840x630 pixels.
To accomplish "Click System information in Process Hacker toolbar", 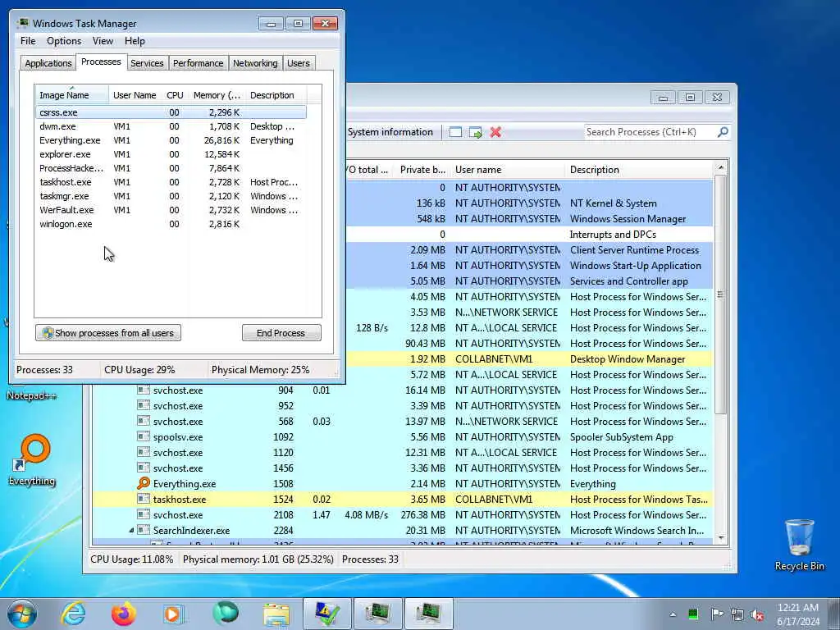I will [x=390, y=132].
